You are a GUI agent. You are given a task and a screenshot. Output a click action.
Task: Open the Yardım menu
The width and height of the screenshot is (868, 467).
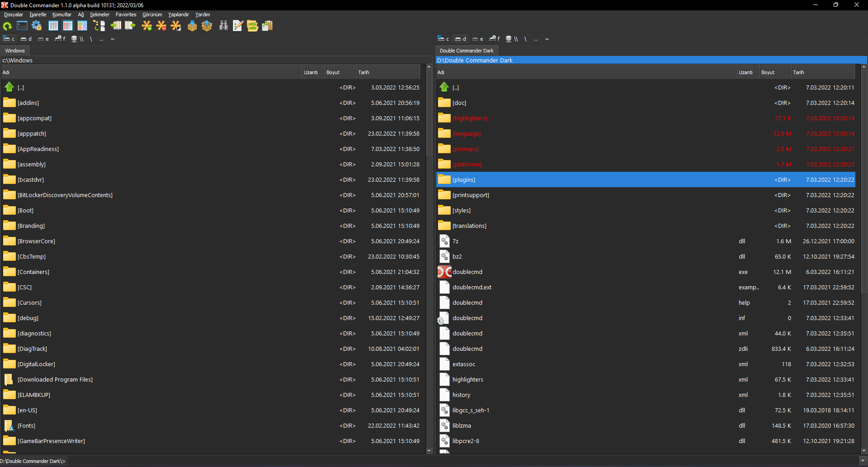click(203, 14)
